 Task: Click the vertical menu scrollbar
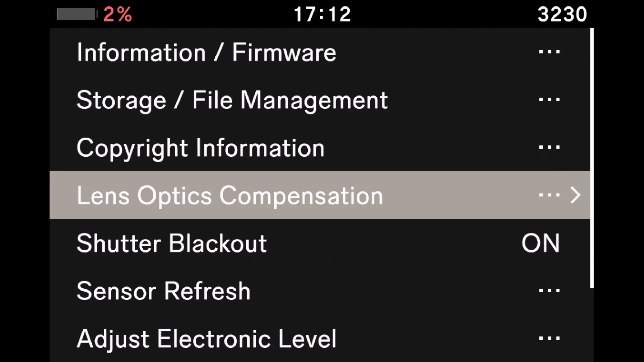(592, 158)
